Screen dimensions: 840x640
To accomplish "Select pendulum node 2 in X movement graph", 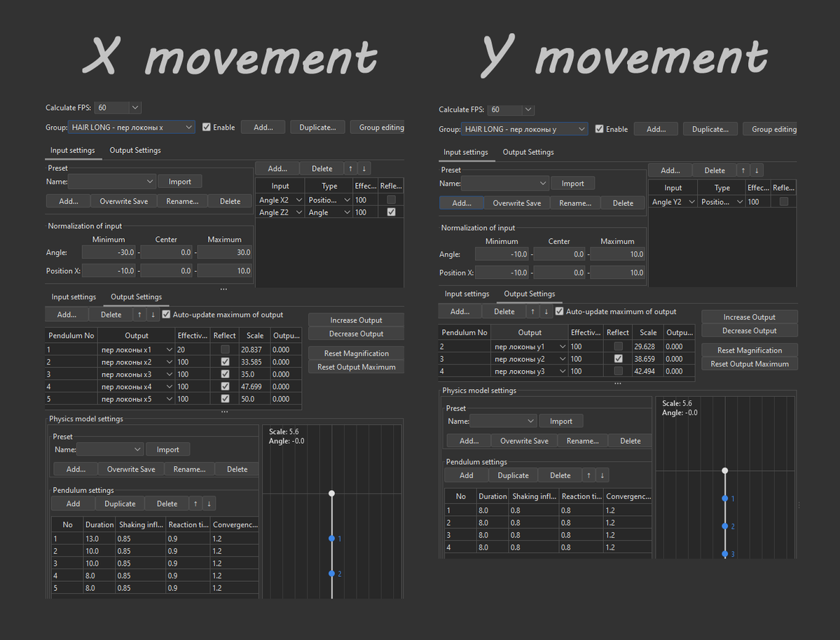I will [x=331, y=573].
